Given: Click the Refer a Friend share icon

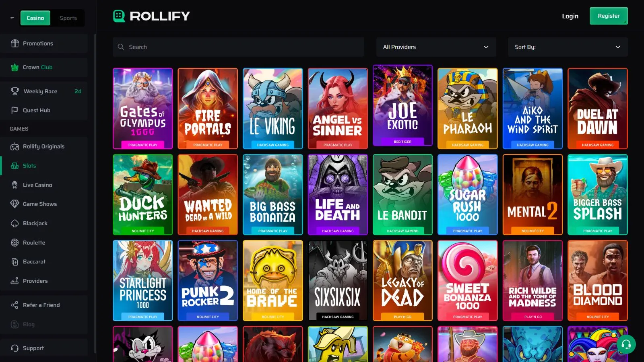Looking at the screenshot, I should tap(15, 305).
